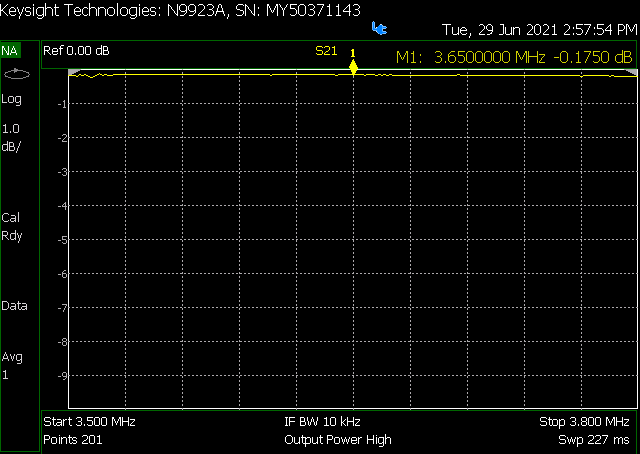The height and width of the screenshot is (454, 640).
Task: Click the -9 dB y-axis label
Action: click(62, 376)
